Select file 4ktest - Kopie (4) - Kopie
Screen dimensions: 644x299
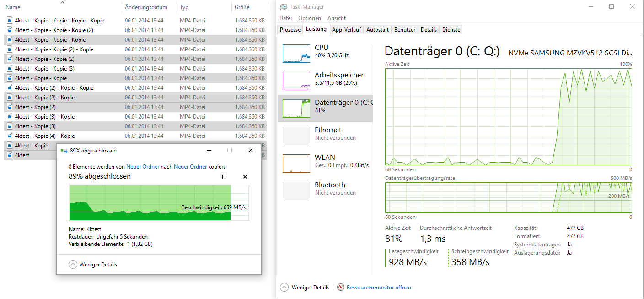(45, 136)
